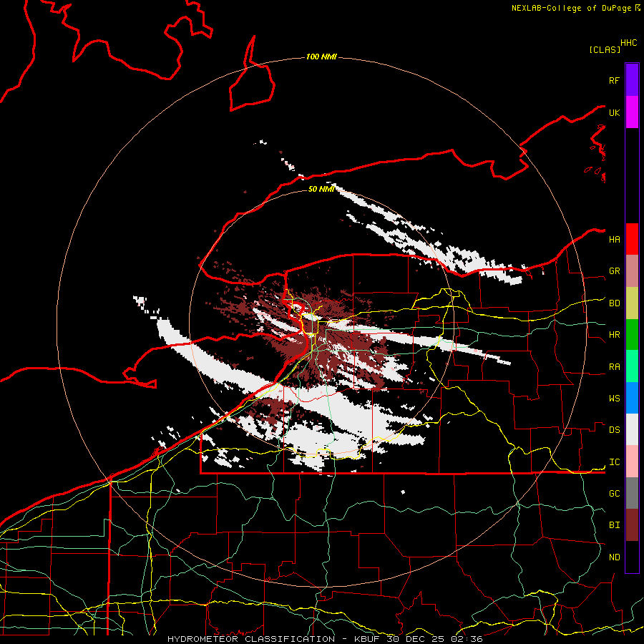The height and width of the screenshot is (644, 644).
Task: Click the 02:36 timestamp
Action: click(x=467, y=639)
